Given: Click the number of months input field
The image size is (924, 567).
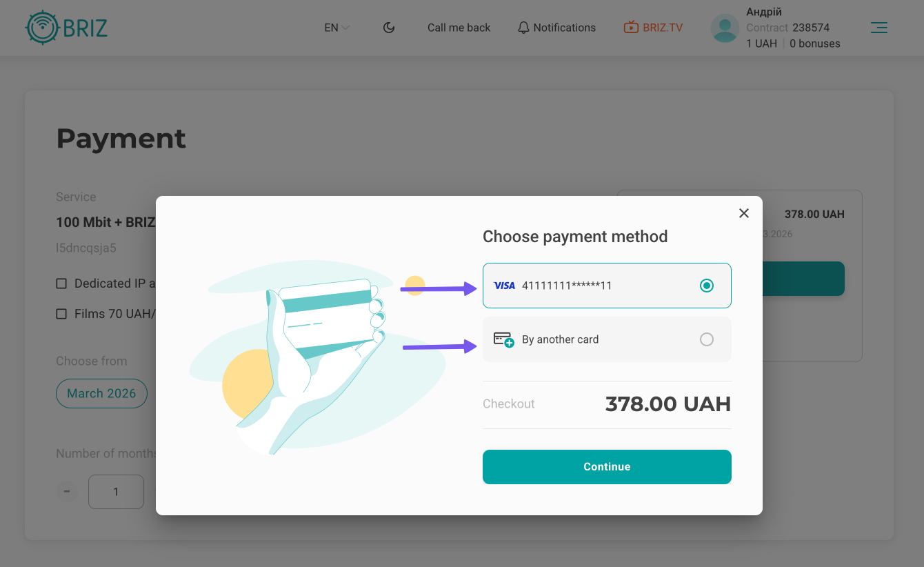Looking at the screenshot, I should coord(116,492).
